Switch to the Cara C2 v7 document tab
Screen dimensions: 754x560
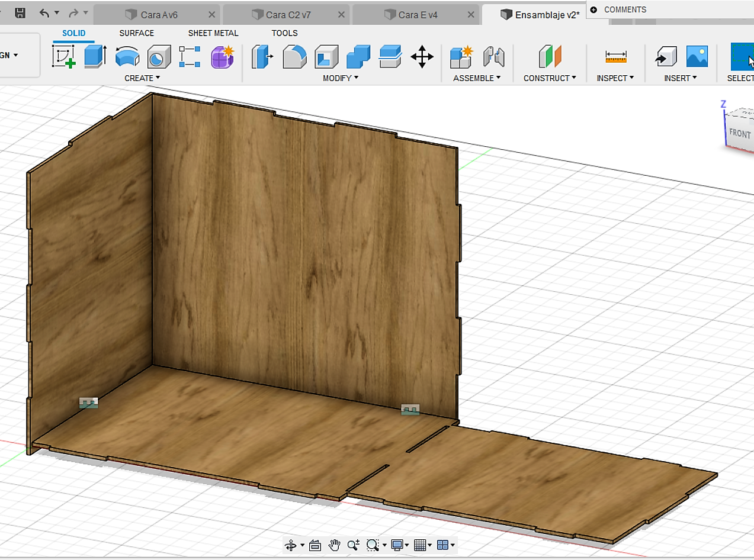286,15
